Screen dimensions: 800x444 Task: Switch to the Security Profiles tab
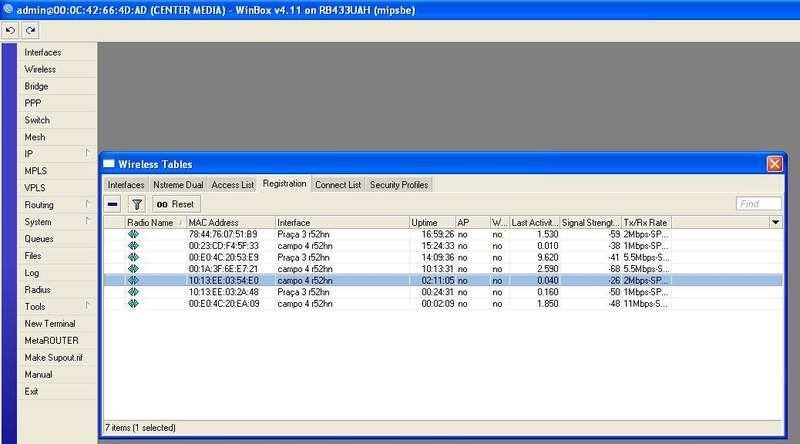tap(399, 185)
